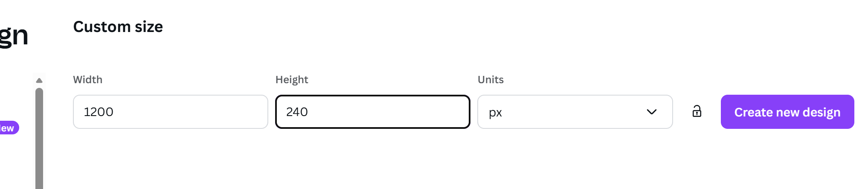Click the Width label
Screen dimensions: 868x189
pos(87,80)
